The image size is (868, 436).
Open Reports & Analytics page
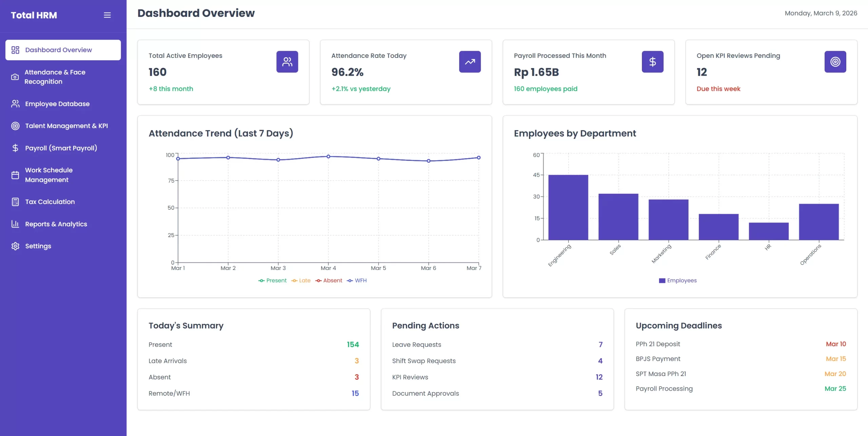point(56,224)
